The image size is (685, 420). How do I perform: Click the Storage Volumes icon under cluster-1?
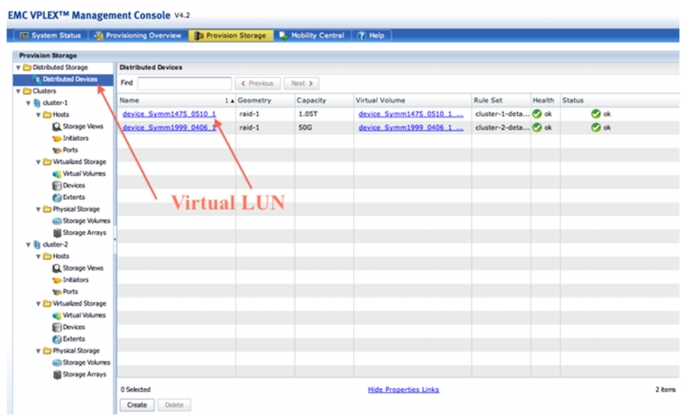point(57,221)
